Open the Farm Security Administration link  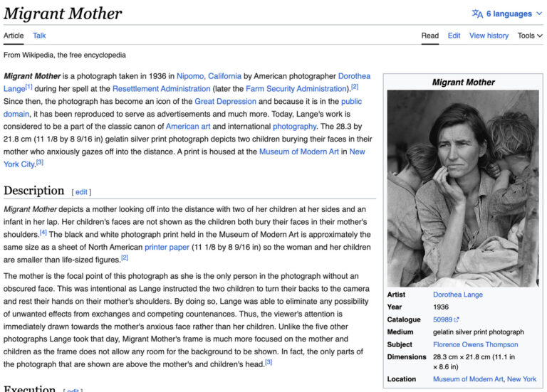pos(296,89)
